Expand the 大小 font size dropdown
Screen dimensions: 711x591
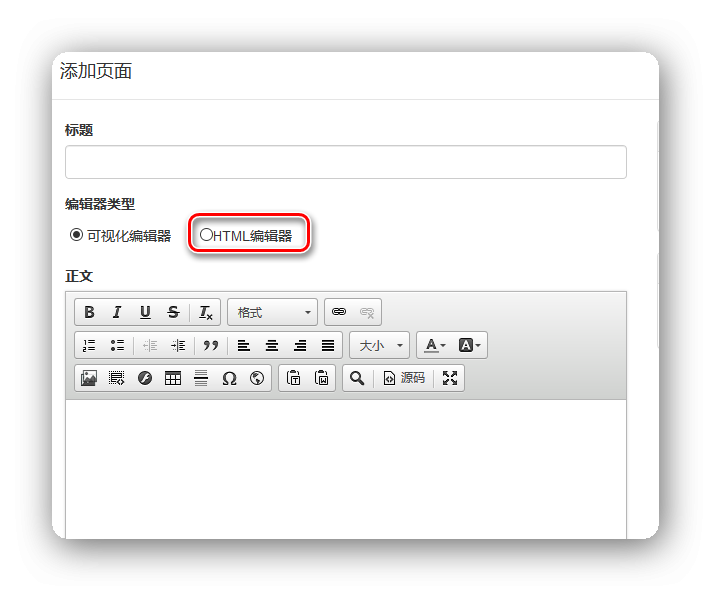379,345
